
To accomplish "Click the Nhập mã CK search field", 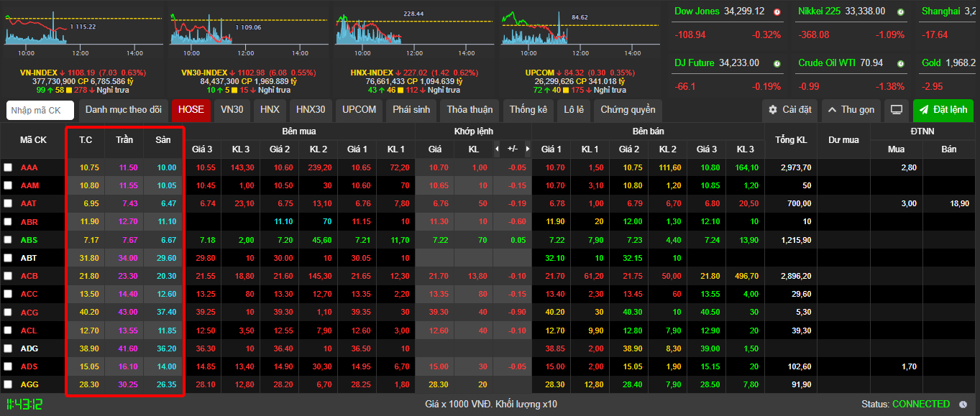I will (x=40, y=111).
